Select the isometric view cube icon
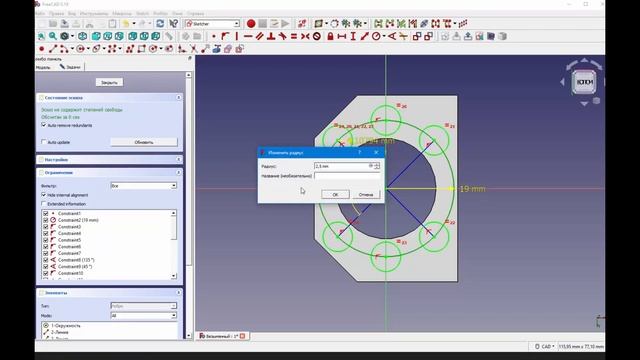Image resolution: width=640 pixels, height=360 pixels. tap(82, 36)
